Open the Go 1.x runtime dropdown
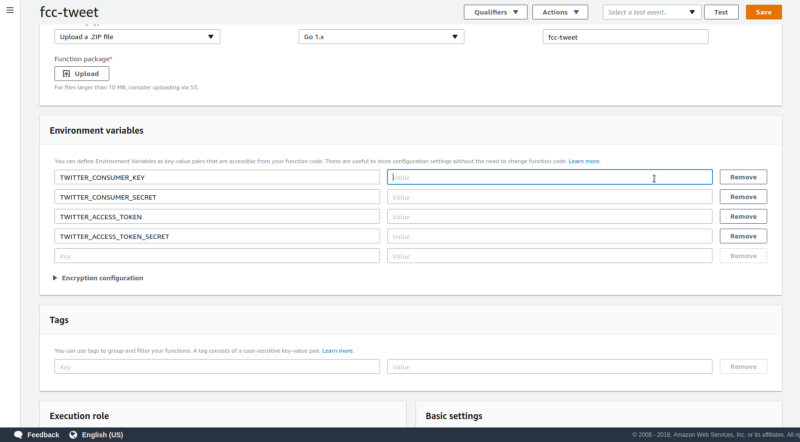This screenshot has width=800, height=442. coord(381,37)
